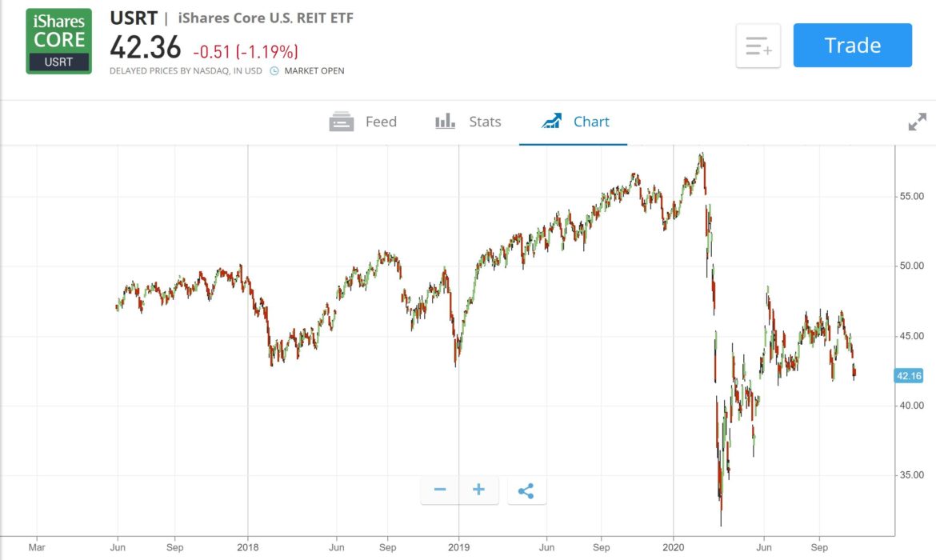Screen dimensions: 936x560
Task: Zoom in using the plus button
Action: [478, 489]
